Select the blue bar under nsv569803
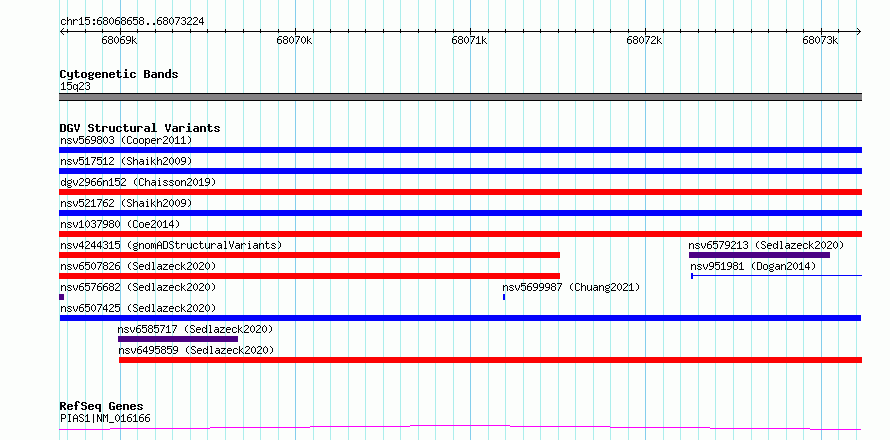Screen dimensions: 890x440 click(460, 150)
